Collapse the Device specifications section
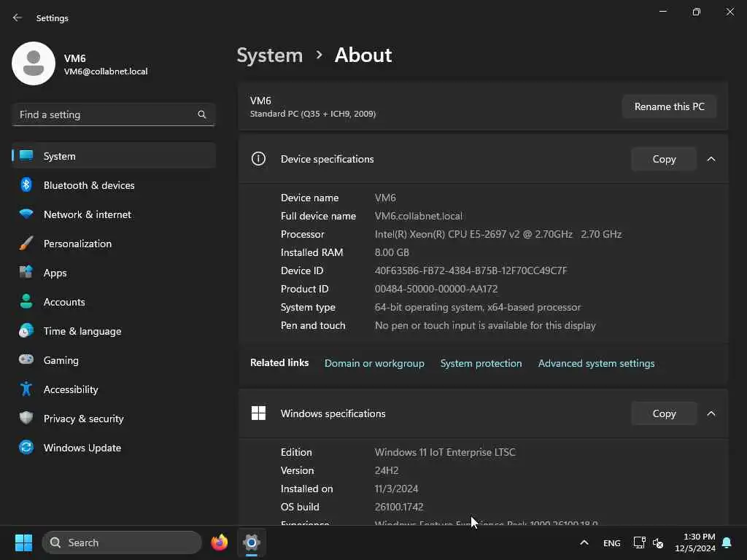Viewport: 747px width, 560px height. 711,159
